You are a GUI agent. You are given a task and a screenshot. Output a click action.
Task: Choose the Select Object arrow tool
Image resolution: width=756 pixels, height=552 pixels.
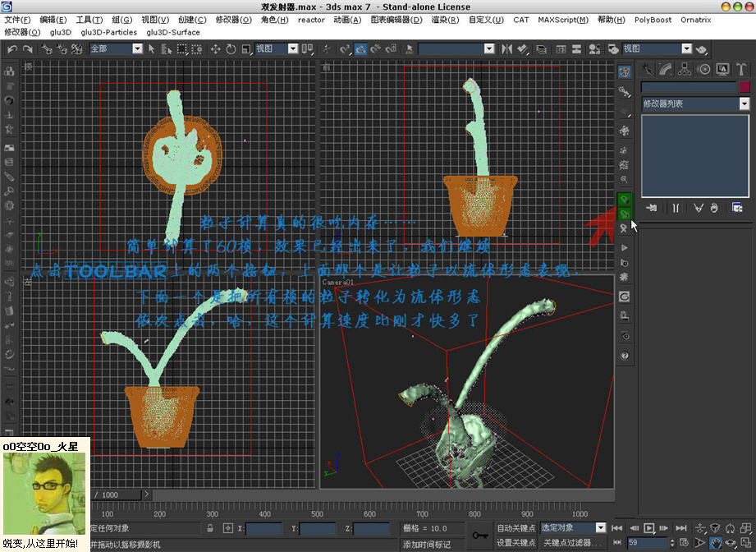(x=151, y=48)
